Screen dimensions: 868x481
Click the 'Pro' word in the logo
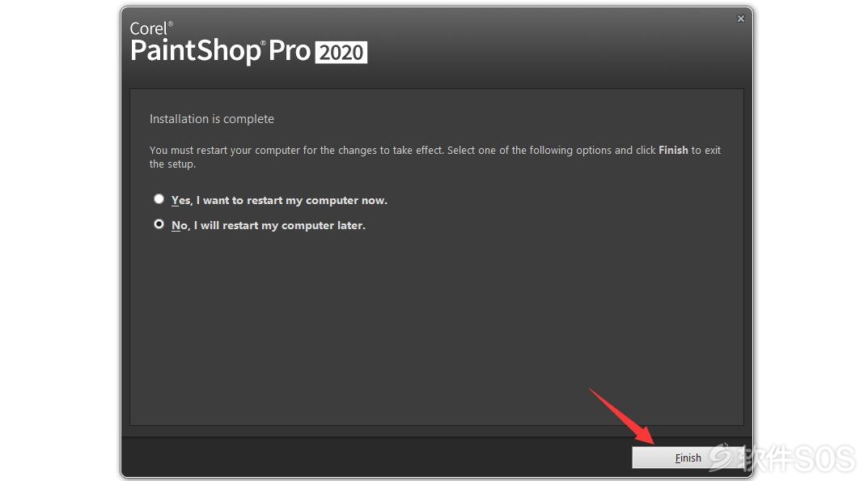click(x=290, y=51)
